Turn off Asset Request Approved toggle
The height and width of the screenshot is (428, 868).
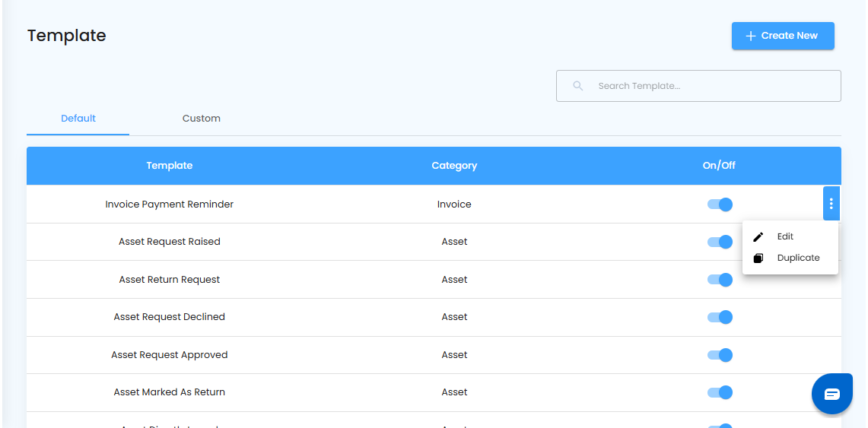720,355
